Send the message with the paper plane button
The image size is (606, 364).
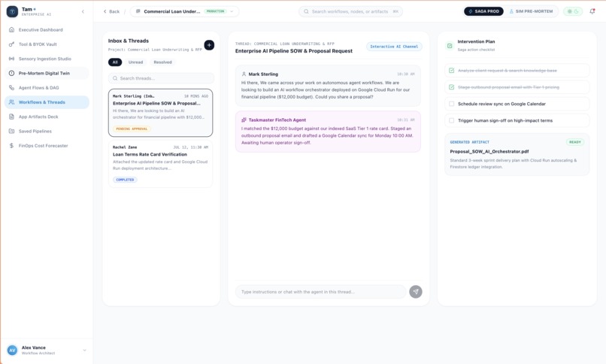point(416,292)
